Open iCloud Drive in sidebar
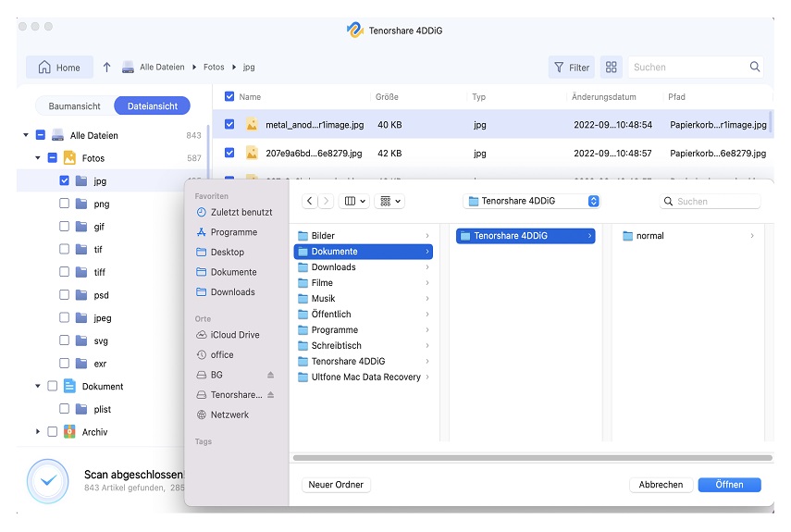This screenshot has height=532, width=791. click(235, 335)
